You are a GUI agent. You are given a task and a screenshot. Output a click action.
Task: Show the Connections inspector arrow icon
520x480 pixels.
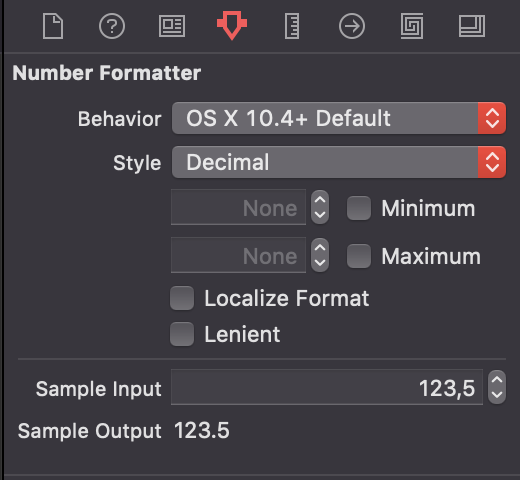click(352, 26)
